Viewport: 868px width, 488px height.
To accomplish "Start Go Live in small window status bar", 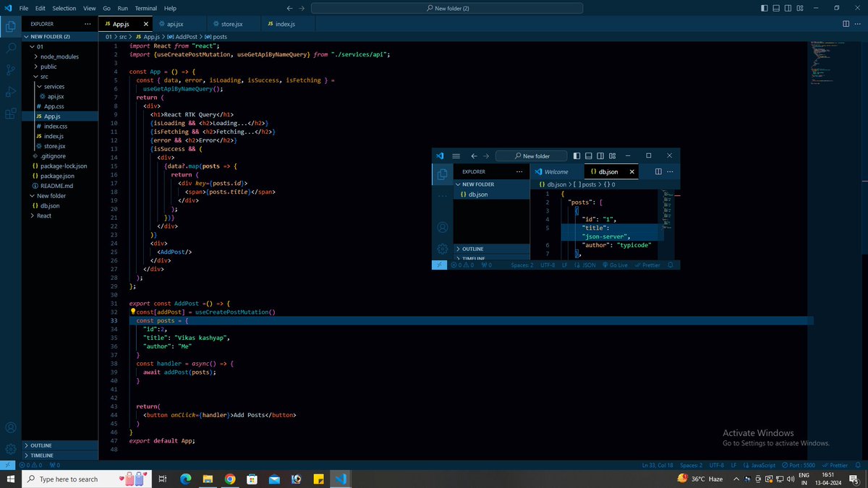I will click(614, 265).
